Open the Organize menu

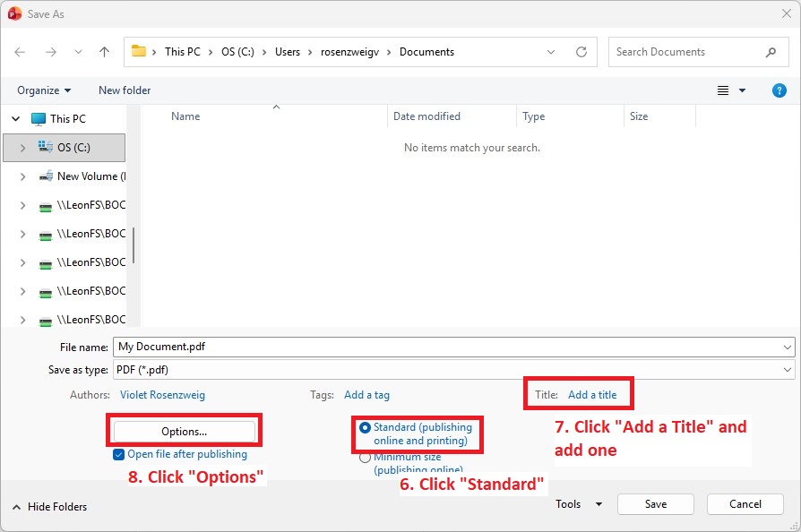pyautogui.click(x=44, y=90)
